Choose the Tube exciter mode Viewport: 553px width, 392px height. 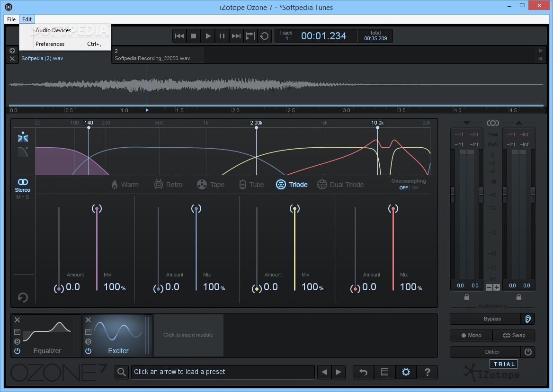click(x=251, y=184)
